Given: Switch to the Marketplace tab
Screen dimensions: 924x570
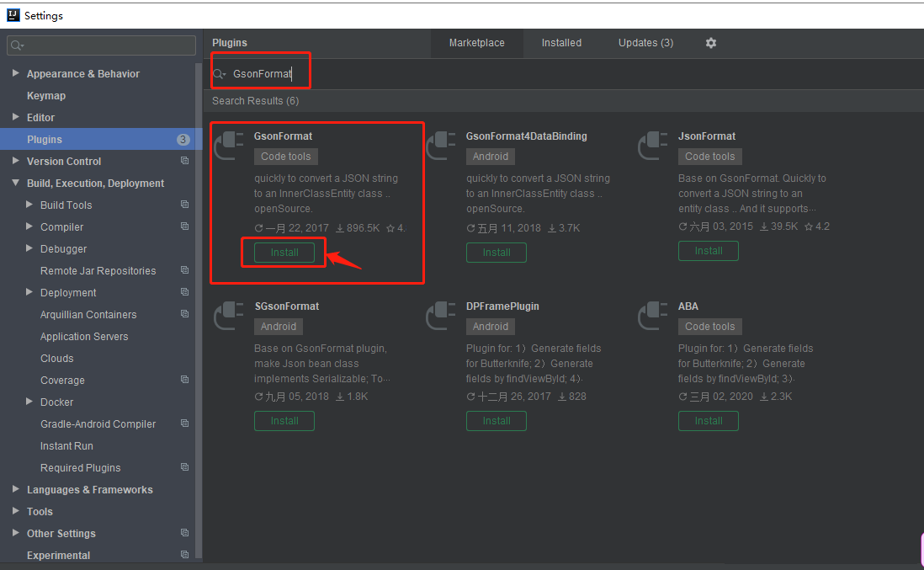Looking at the screenshot, I should point(477,43).
